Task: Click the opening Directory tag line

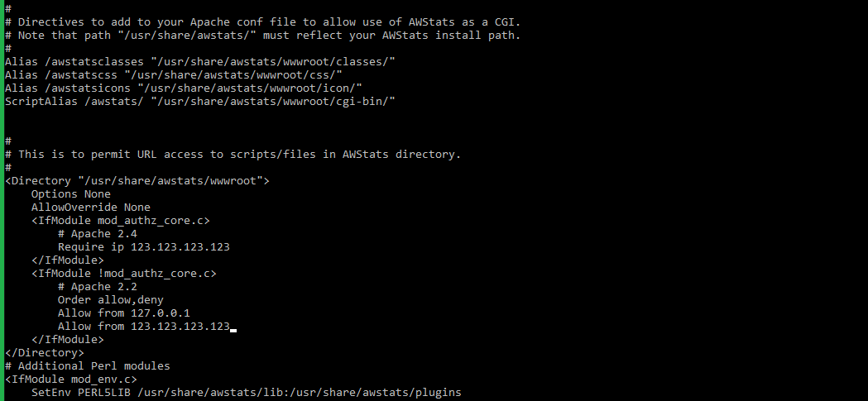Action: [x=137, y=180]
